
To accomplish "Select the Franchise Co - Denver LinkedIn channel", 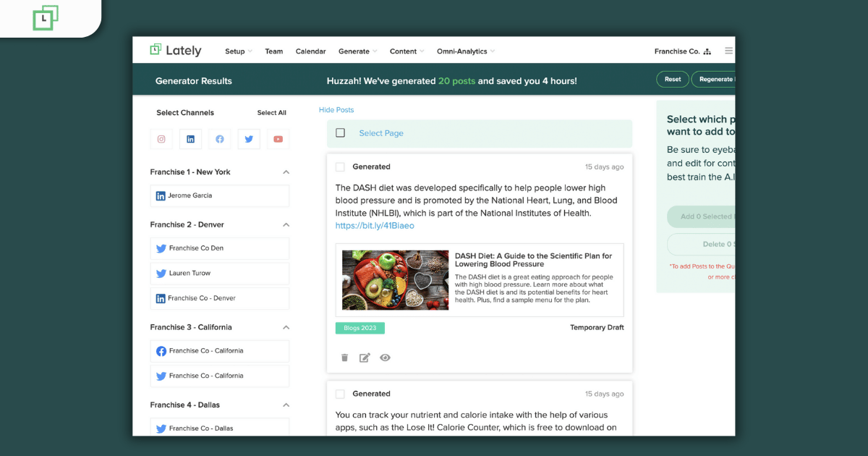I will click(x=220, y=298).
